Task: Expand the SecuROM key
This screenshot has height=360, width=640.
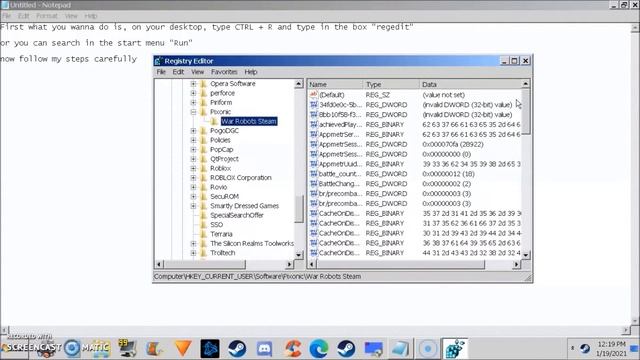Action: pos(193,196)
